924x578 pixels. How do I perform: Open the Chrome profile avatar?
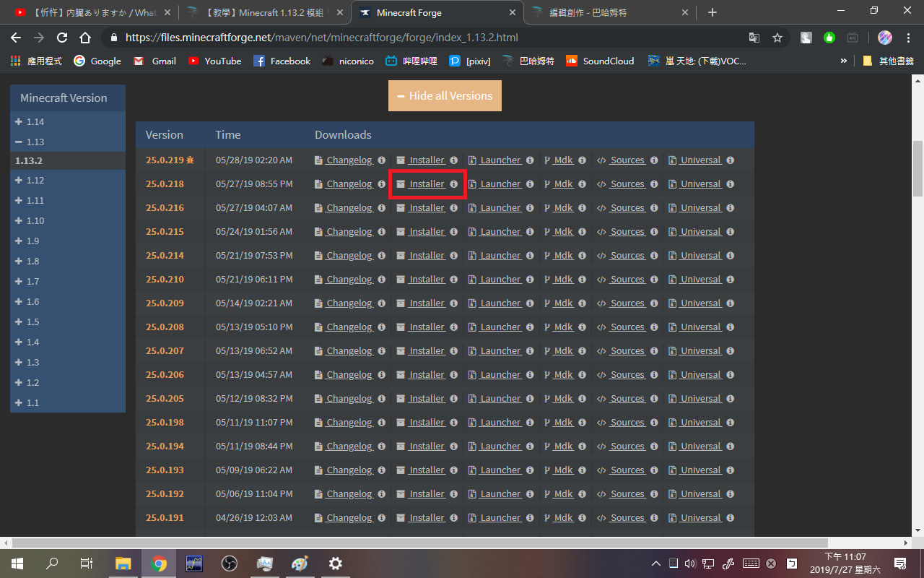pyautogui.click(x=885, y=38)
